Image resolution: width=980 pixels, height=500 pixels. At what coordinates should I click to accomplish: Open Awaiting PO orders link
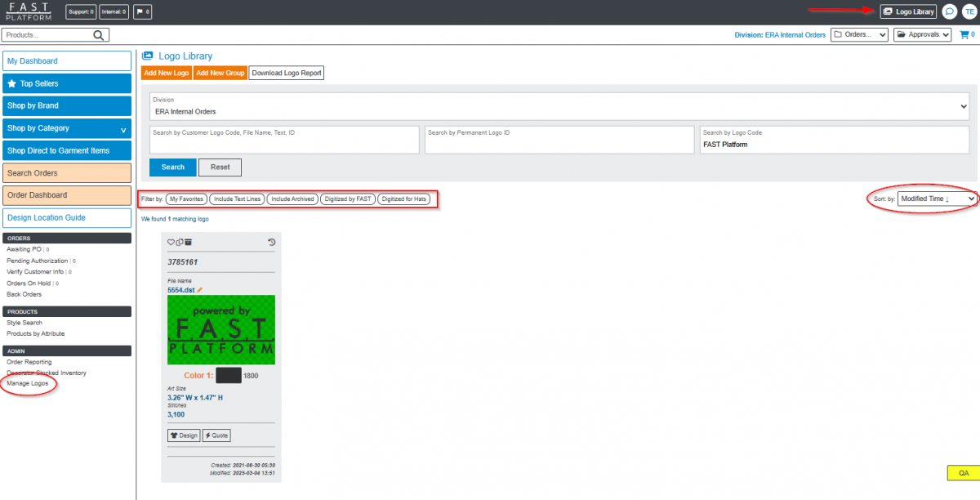coord(24,249)
